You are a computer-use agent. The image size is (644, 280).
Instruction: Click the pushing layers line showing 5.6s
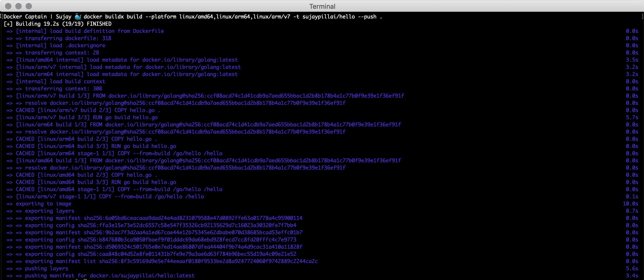click(x=46, y=268)
